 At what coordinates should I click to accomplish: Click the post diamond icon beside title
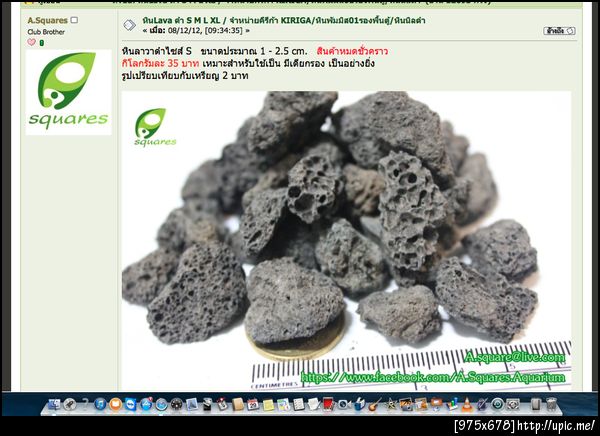pos(130,25)
